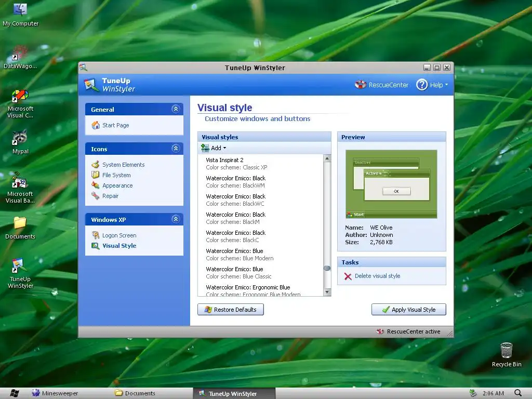Image resolution: width=532 pixels, height=399 pixels.
Task: Click the network tray icon beside clock
Action: 473,393
